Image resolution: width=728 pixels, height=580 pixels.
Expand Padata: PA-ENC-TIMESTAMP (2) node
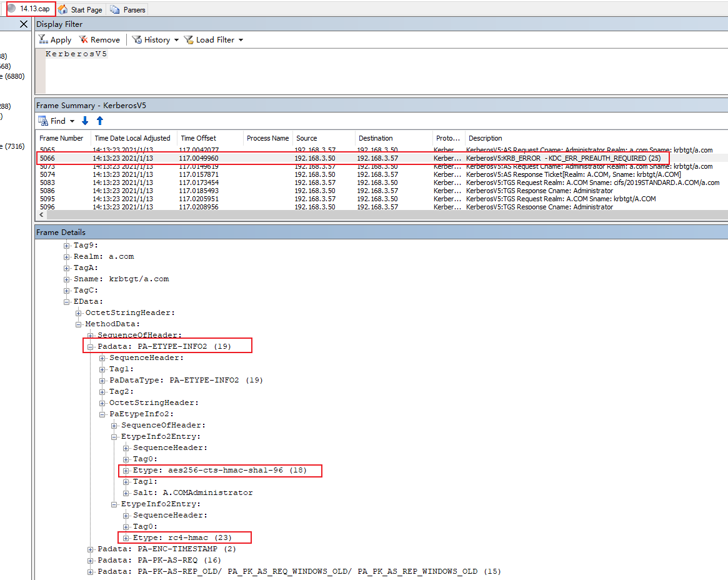point(91,549)
